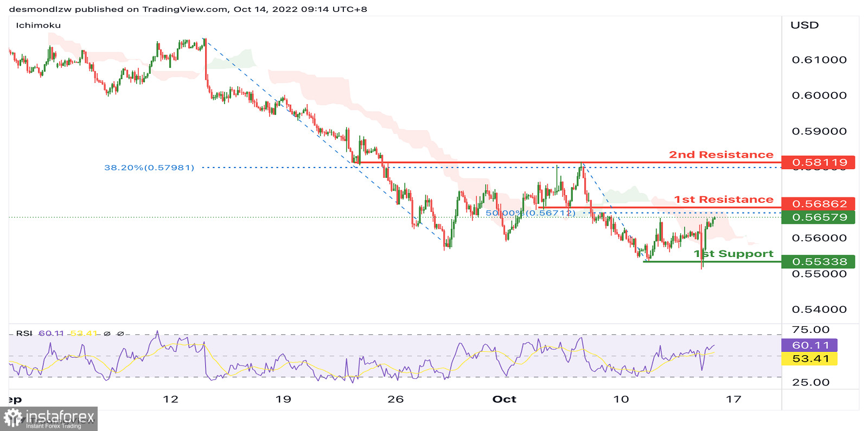Image resolution: width=868 pixels, height=431 pixels.
Task: Click the date label 12 on time axis
Action: (170, 400)
